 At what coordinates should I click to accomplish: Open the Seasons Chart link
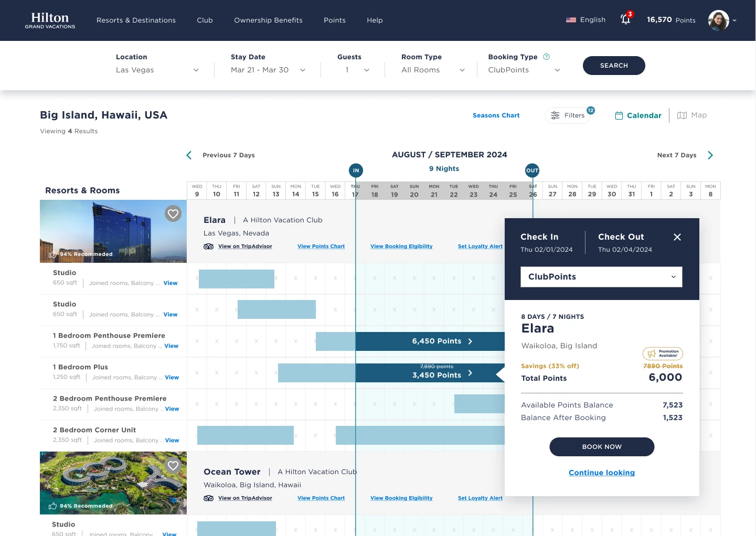pyautogui.click(x=496, y=115)
